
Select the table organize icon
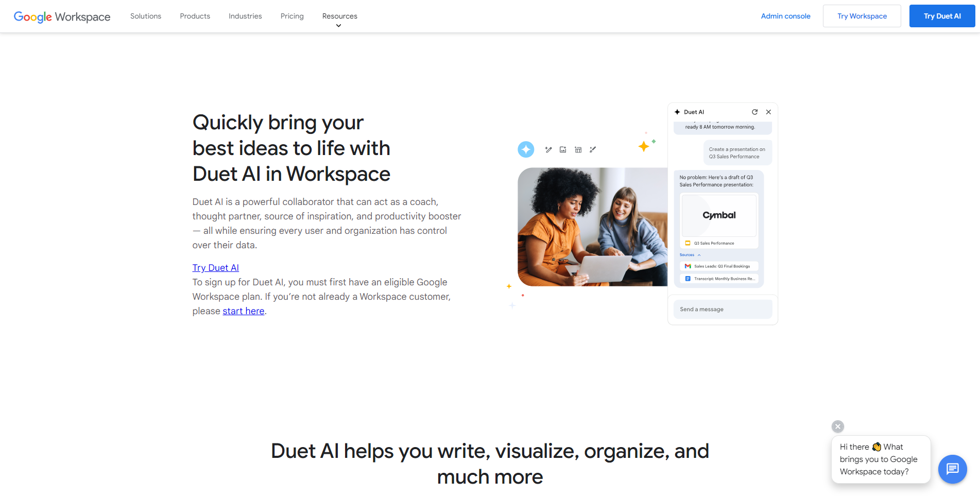578,150
